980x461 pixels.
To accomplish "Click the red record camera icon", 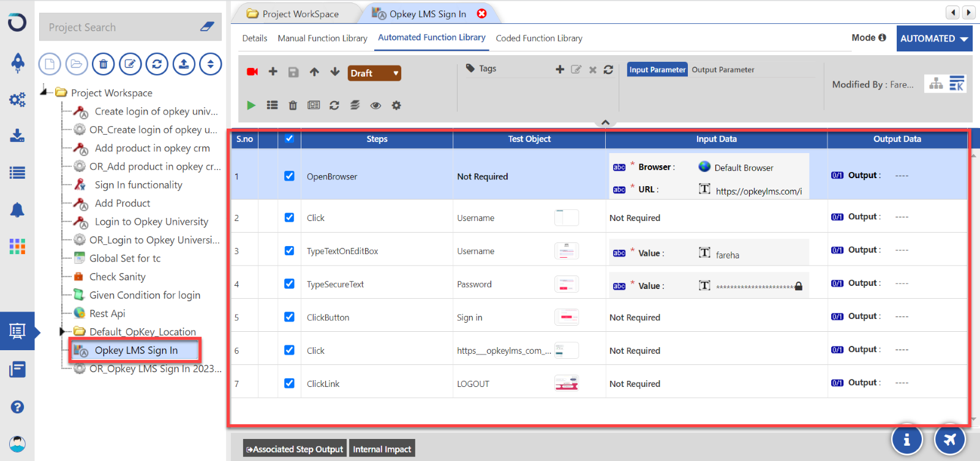I will 252,72.
